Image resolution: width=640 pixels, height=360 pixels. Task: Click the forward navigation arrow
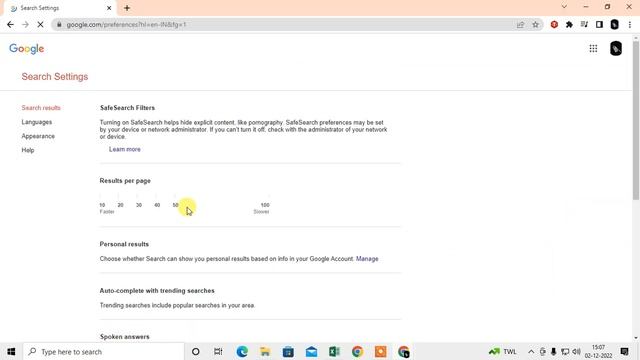[x=25, y=24]
